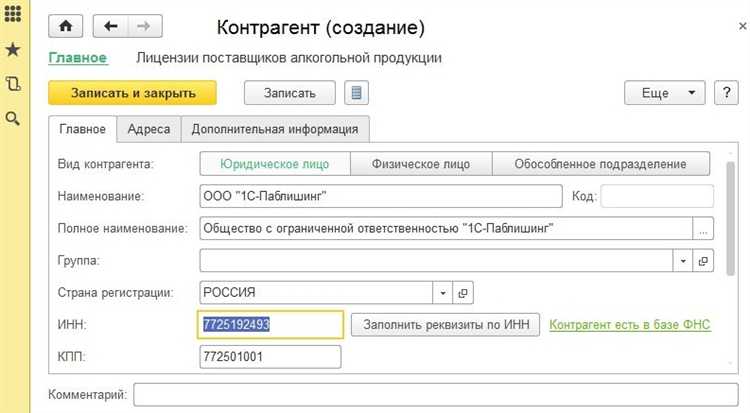Viewport: 750px width, 413px height.
Task: Open the history icon in sidebar
Action: pyautogui.click(x=13, y=84)
